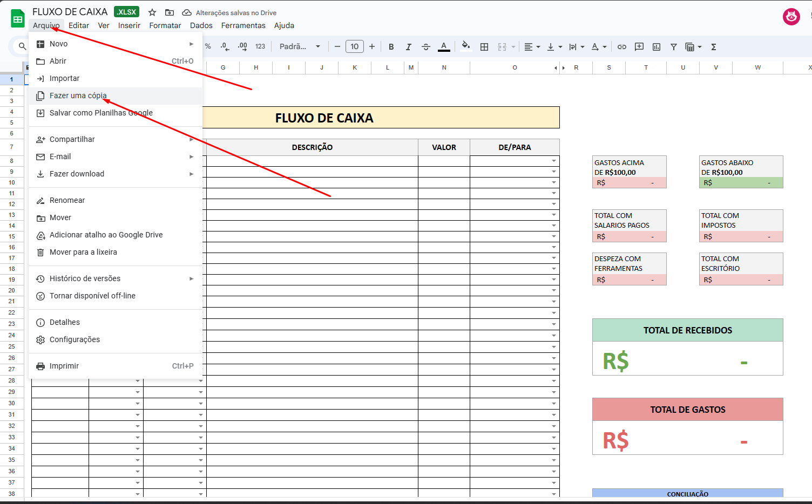Expand the E-mail submenu
The width and height of the screenshot is (812, 504).
(x=116, y=156)
